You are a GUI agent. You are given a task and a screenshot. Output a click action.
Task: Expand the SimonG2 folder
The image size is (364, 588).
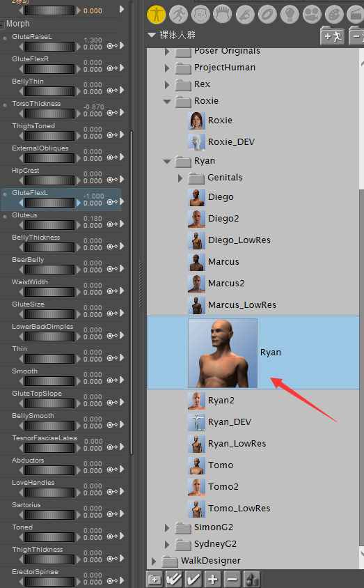coord(167,528)
